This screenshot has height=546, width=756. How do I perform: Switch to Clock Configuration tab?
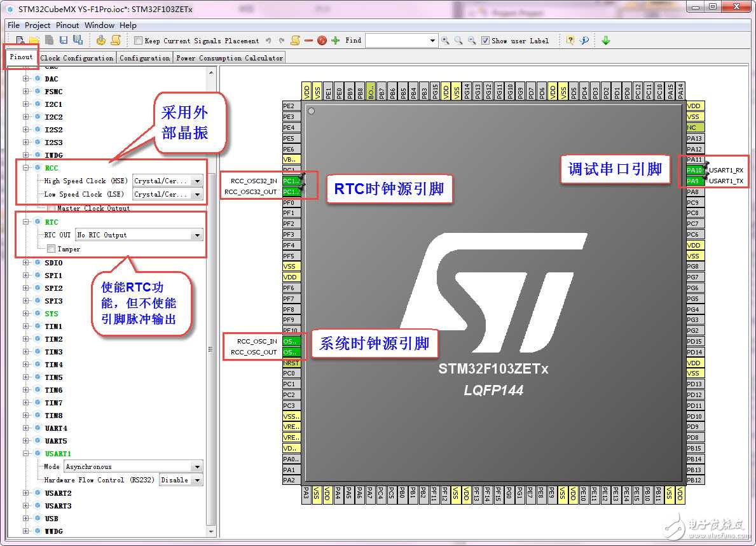77,58
